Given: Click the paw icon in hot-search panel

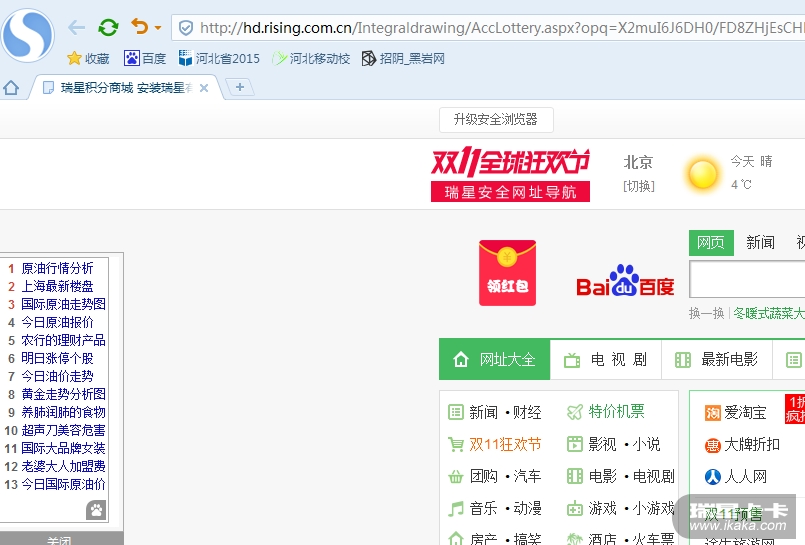Looking at the screenshot, I should tap(96, 510).
